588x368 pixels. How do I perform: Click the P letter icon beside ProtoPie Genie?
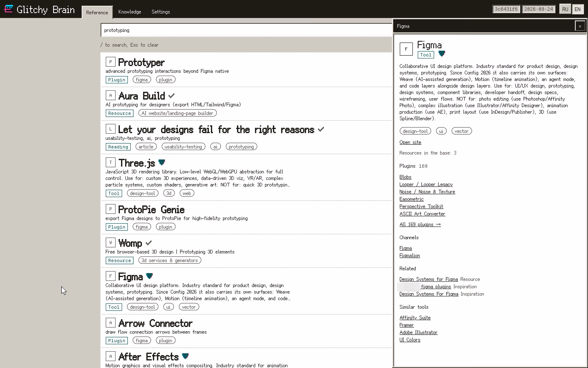tap(110, 209)
